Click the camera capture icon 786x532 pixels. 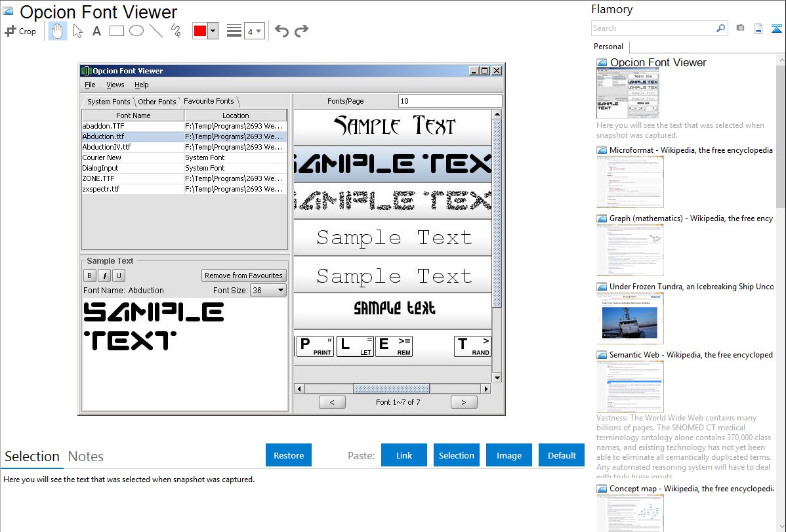click(x=740, y=28)
